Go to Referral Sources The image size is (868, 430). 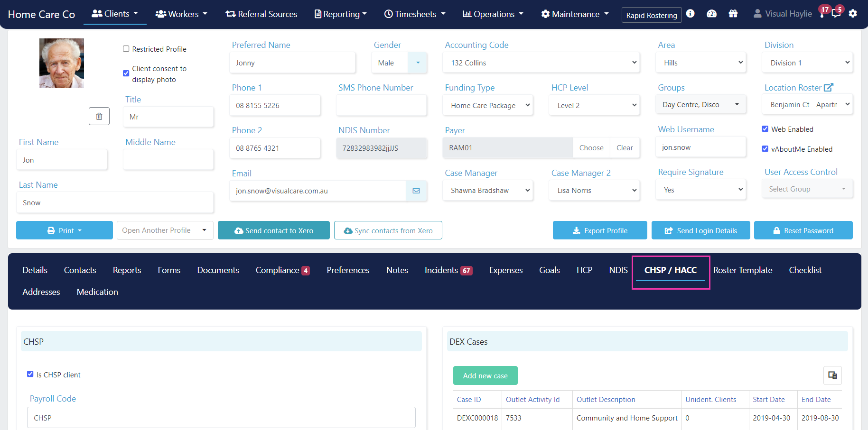[261, 14]
